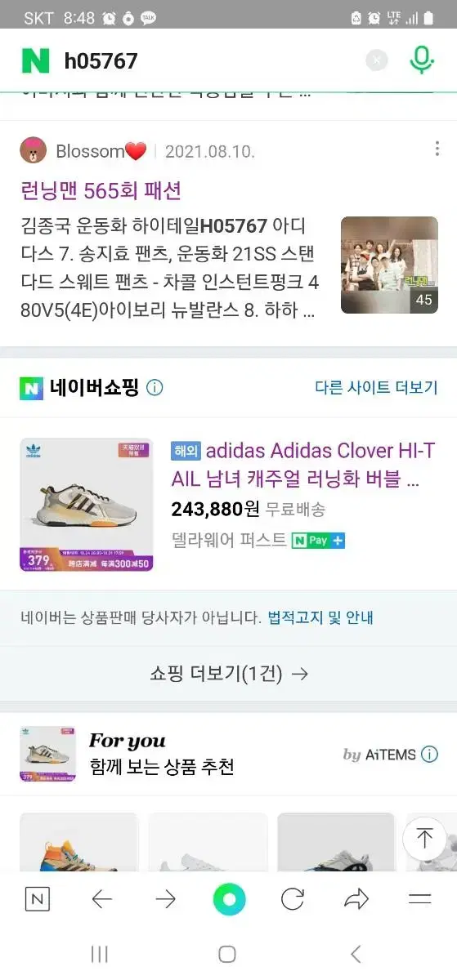
Task: Tap the green Naver circle button
Action: click(x=229, y=899)
